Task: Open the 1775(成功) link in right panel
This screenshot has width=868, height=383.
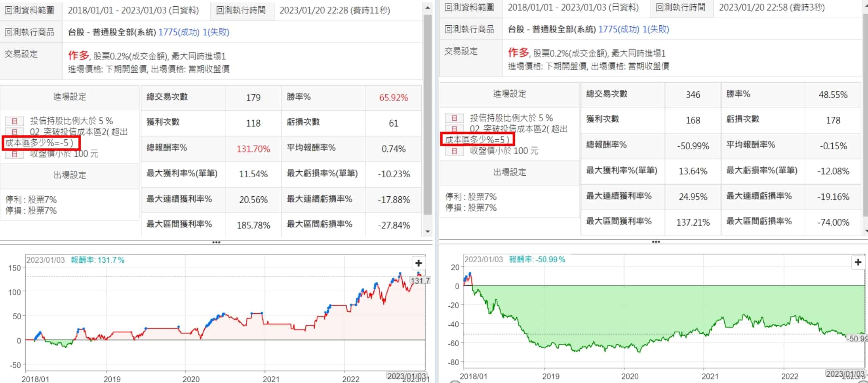Action: 618,29
